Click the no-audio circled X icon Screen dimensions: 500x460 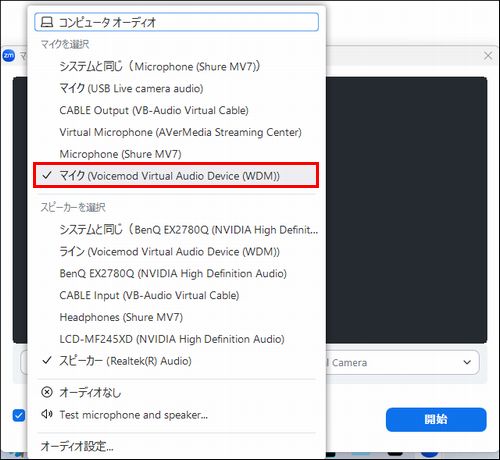click(x=47, y=392)
